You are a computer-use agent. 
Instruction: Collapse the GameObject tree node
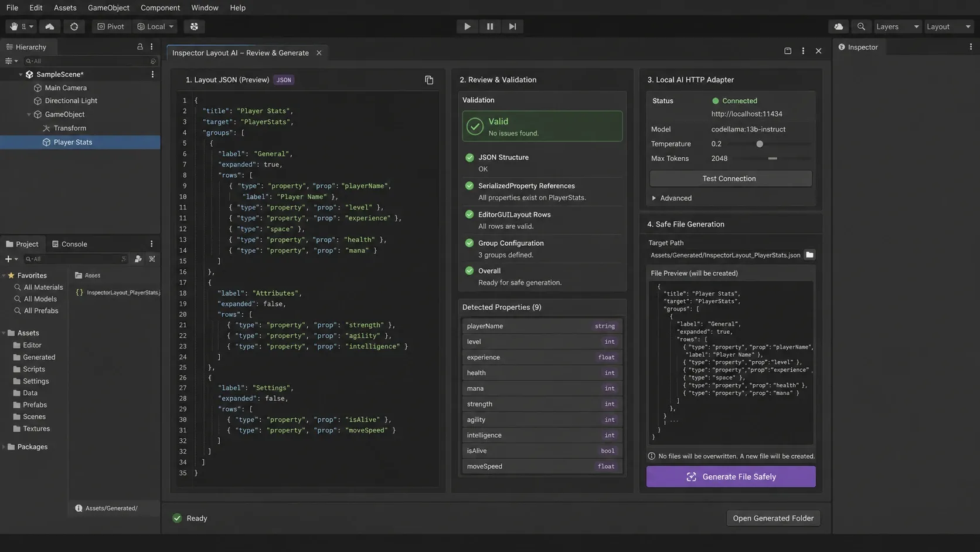29,114
